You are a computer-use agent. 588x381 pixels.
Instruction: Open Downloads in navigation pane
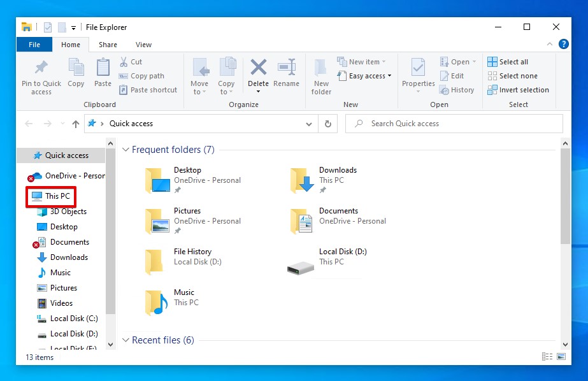point(62,257)
